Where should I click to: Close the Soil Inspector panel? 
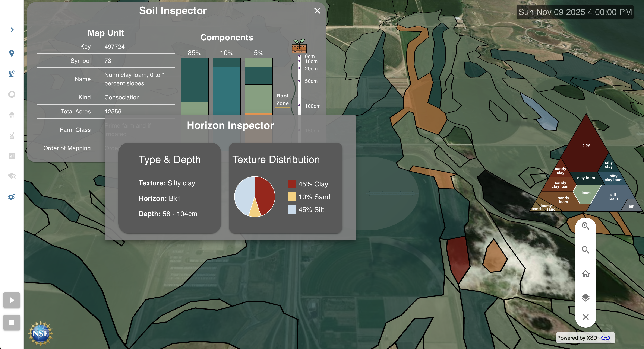pyautogui.click(x=317, y=11)
